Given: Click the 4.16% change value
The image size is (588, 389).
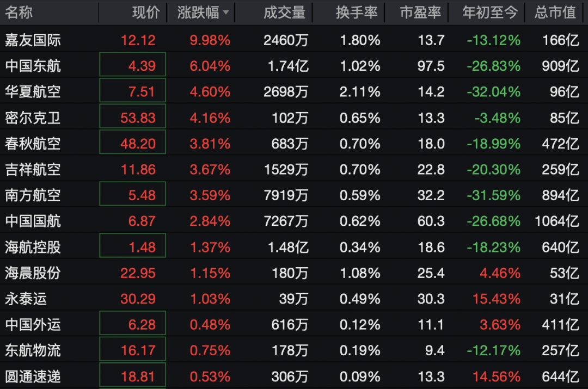Looking at the screenshot, I should 210,118.
